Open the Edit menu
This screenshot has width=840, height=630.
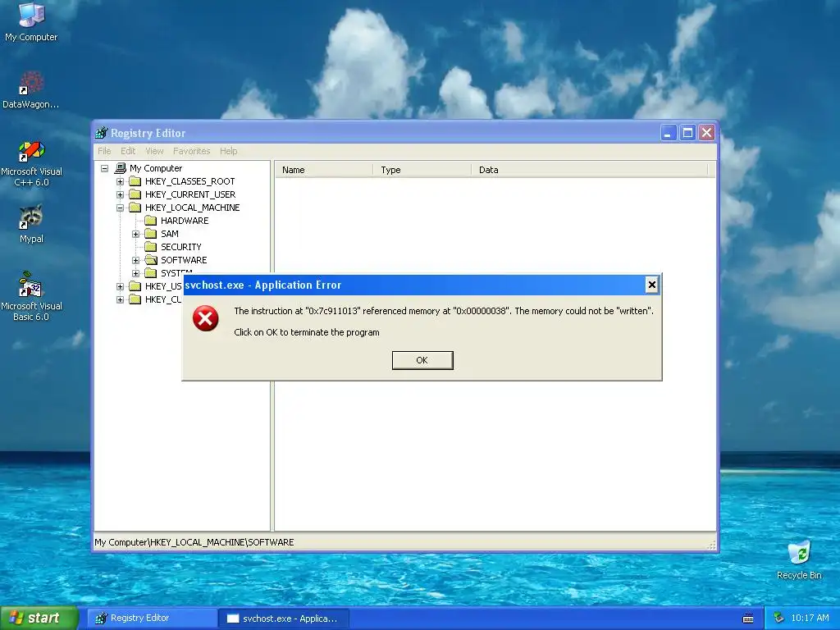128,151
